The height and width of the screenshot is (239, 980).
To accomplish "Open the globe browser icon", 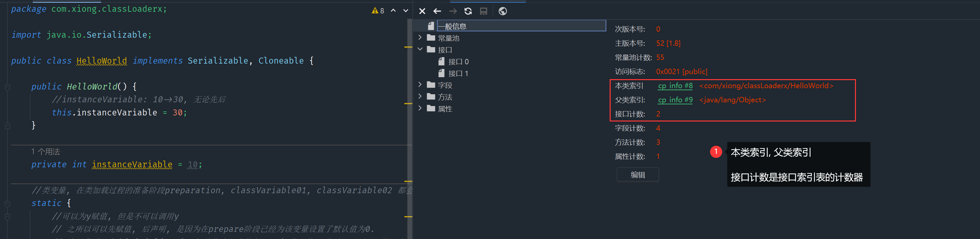I will (x=502, y=11).
